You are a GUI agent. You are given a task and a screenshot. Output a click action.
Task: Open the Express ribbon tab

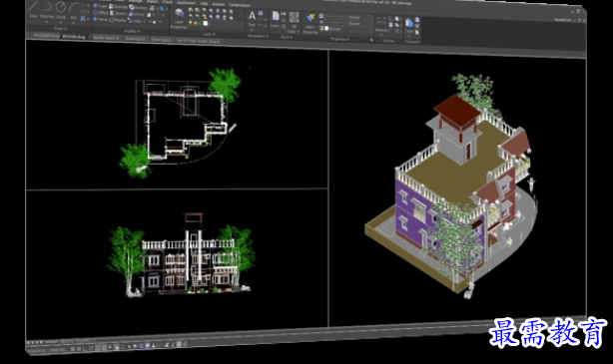[219, 4]
